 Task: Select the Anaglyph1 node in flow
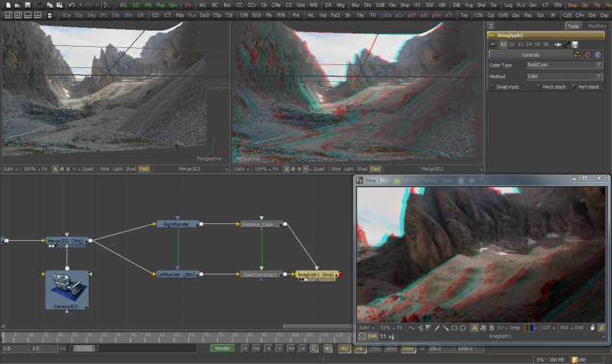(x=317, y=275)
